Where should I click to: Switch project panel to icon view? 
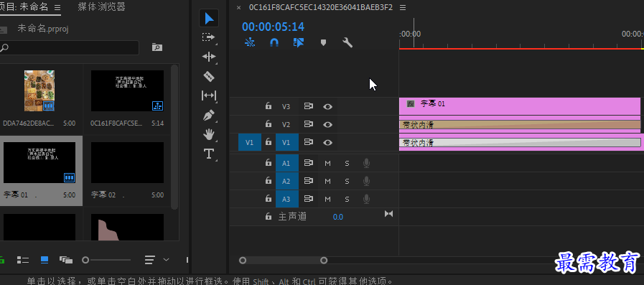[45, 260]
